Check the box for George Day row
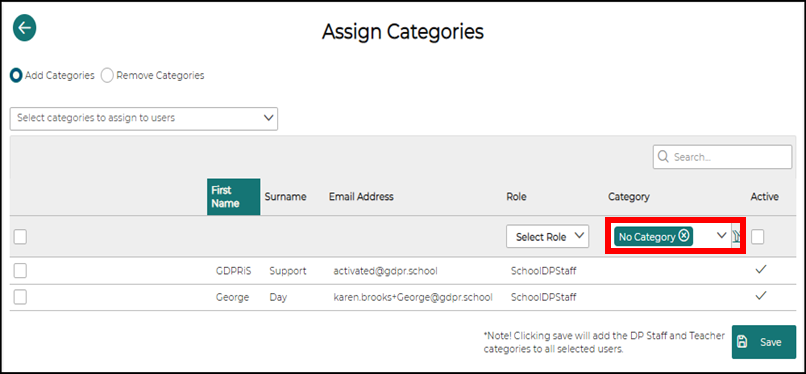 click(x=20, y=297)
